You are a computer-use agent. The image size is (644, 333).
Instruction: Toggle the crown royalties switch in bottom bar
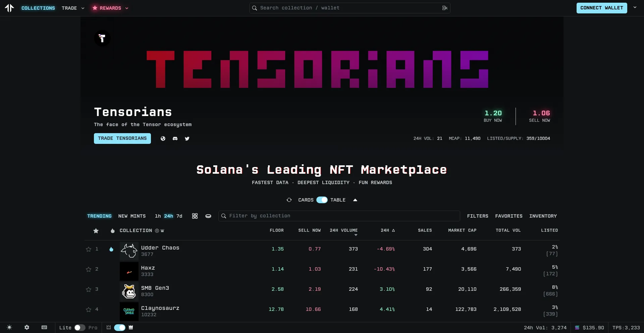(x=120, y=328)
